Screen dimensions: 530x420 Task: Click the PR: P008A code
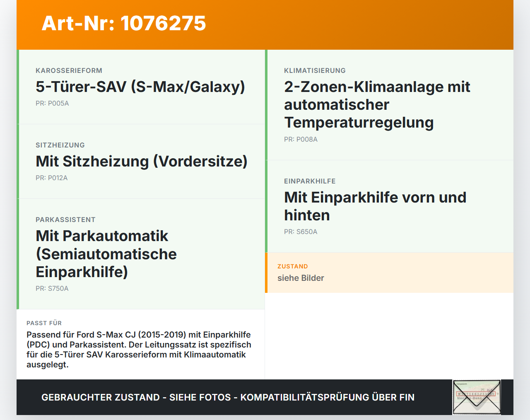point(301,140)
